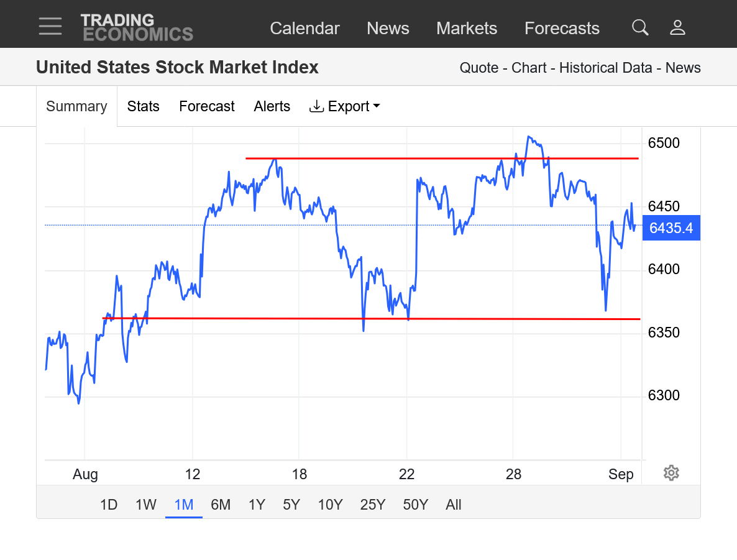Open News in the top navigation
Image resolution: width=737 pixels, height=560 pixels.
point(388,28)
